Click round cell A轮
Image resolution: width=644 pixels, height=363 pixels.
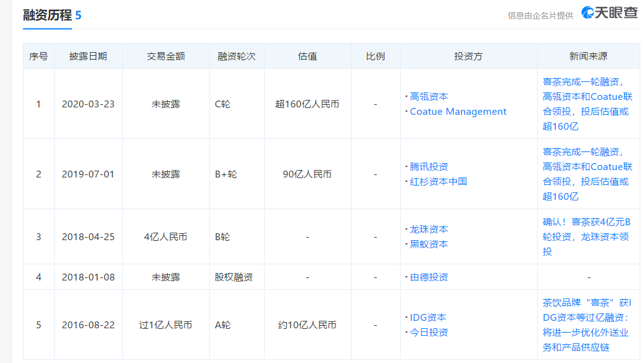222,325
